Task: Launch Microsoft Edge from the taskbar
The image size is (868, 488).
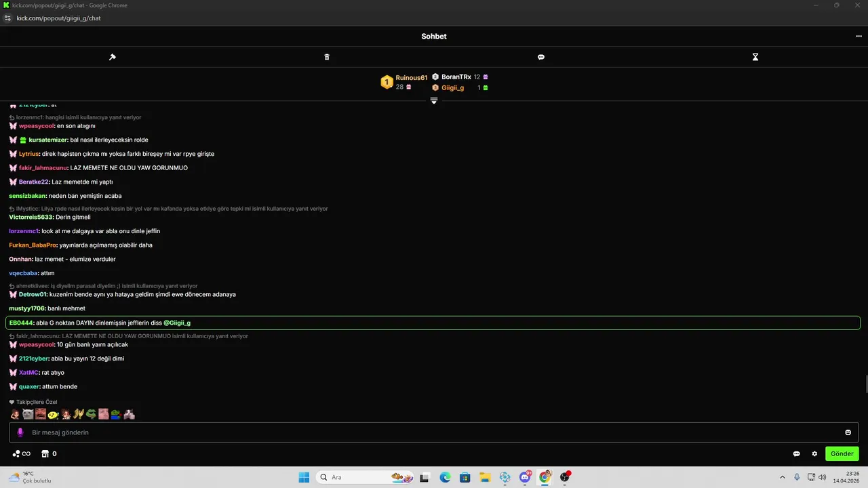Action: (x=445, y=477)
